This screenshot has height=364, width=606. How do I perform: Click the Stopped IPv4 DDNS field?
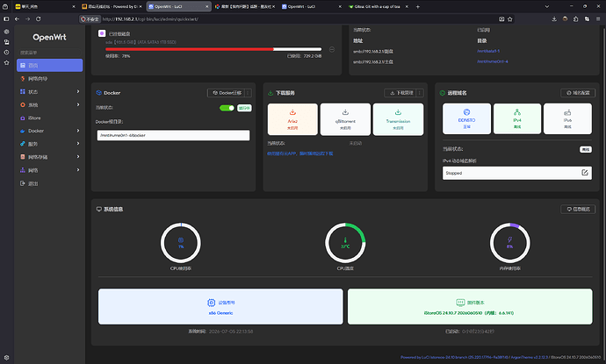517,173
